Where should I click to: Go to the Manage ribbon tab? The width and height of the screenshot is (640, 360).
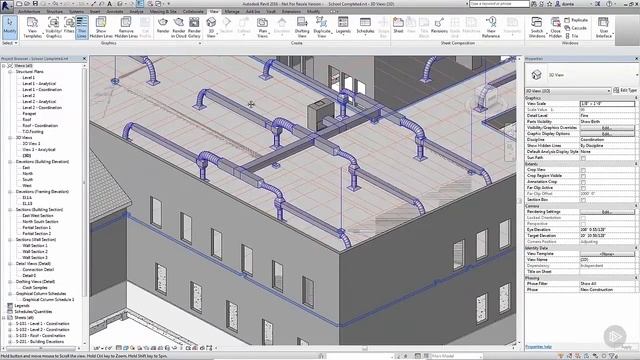[232, 12]
